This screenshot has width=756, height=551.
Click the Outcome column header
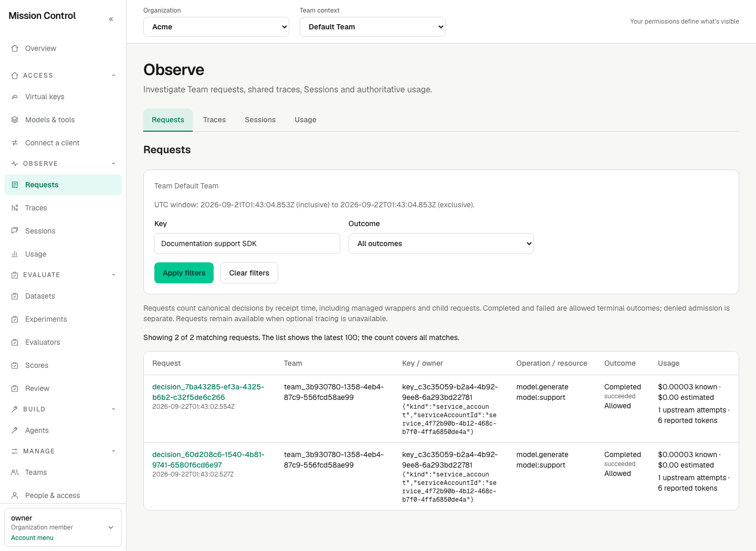[x=620, y=363]
